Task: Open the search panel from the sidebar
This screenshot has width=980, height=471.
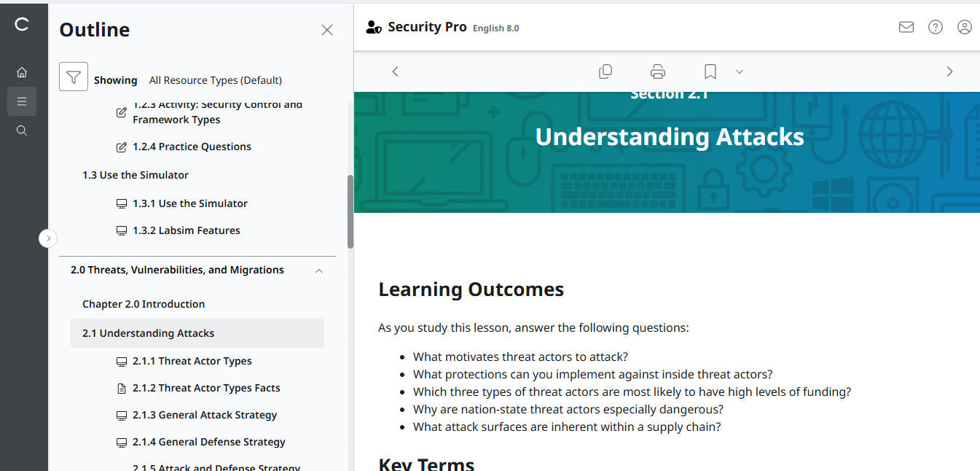Action: (22, 130)
